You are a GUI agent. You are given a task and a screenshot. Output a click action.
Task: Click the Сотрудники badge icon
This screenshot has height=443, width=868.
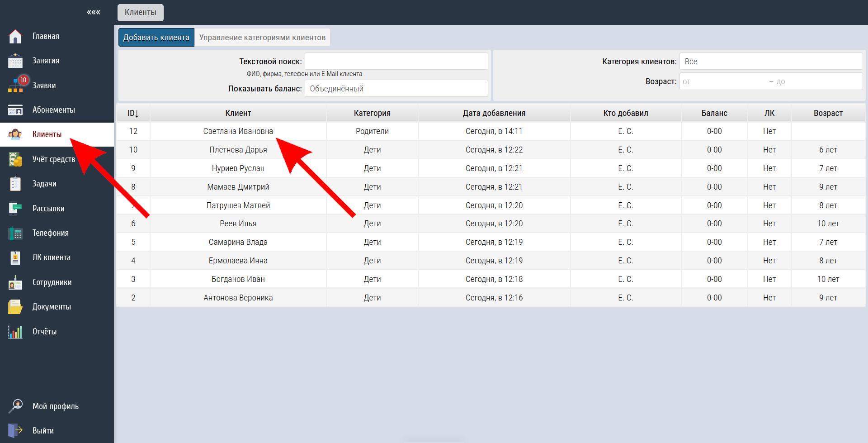coord(15,282)
